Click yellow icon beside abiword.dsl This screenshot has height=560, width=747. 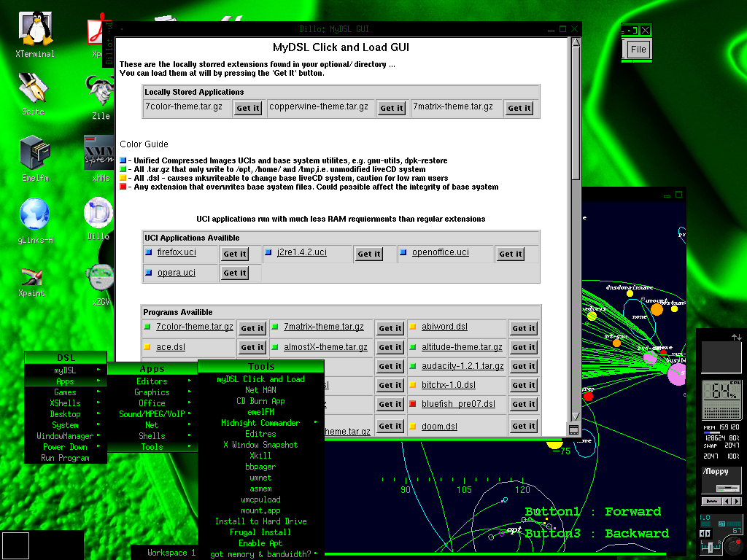(413, 327)
